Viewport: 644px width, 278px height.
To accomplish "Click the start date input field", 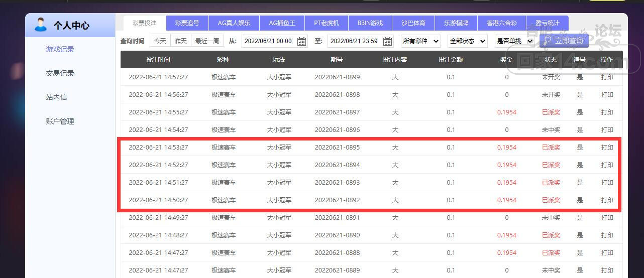I will [269, 41].
